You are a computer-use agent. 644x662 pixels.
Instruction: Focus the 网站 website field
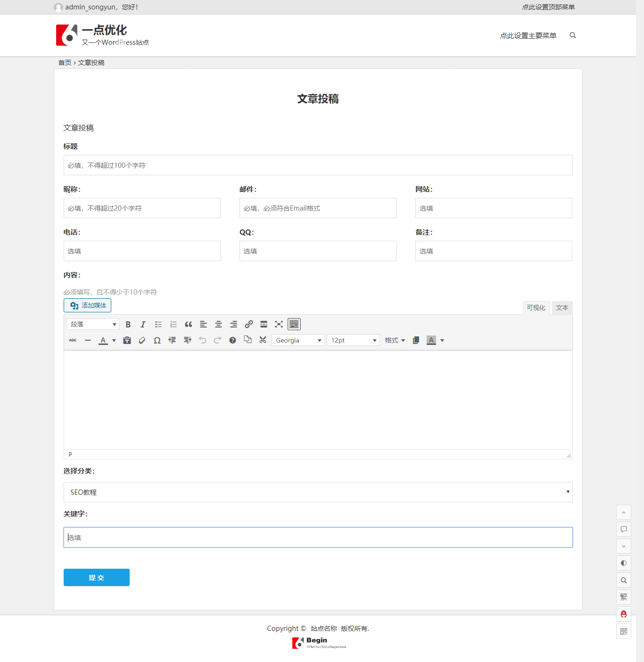(x=494, y=208)
